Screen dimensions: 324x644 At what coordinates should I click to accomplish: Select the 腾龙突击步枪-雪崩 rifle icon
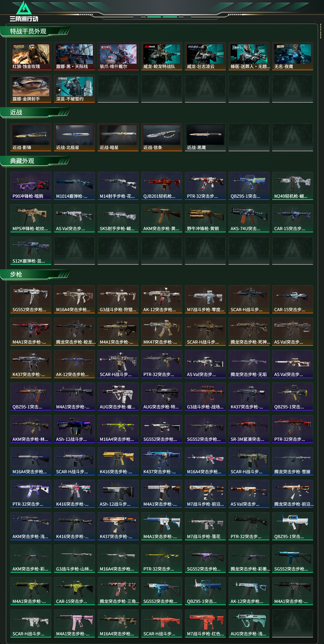click(292, 461)
